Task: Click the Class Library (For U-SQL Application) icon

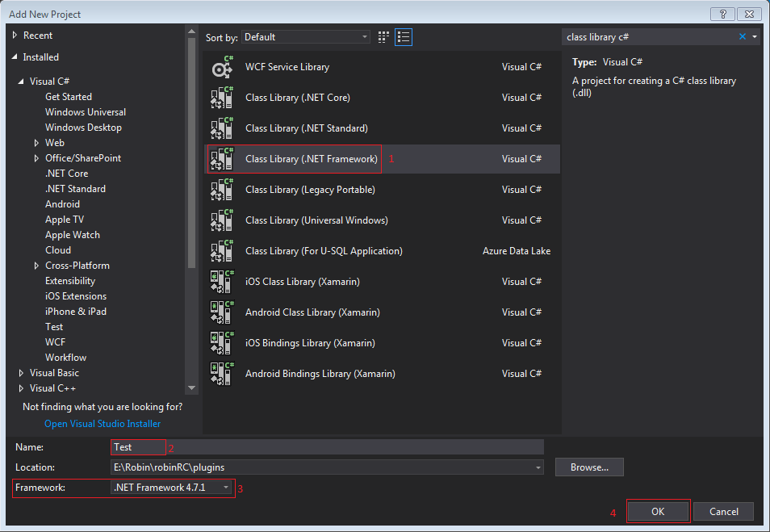Action: [223, 251]
